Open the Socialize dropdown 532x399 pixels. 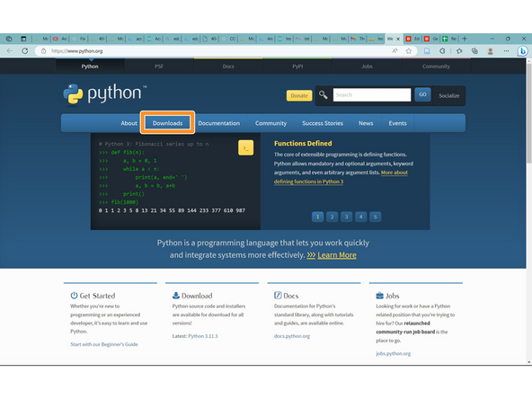(x=449, y=95)
